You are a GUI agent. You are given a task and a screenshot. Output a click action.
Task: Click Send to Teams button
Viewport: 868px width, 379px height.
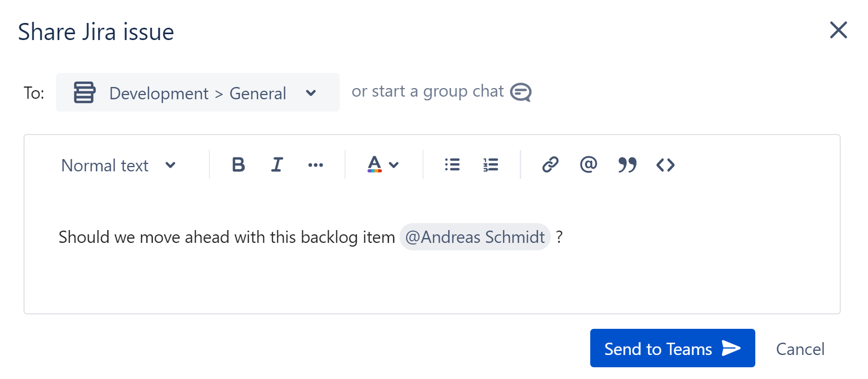coord(672,349)
